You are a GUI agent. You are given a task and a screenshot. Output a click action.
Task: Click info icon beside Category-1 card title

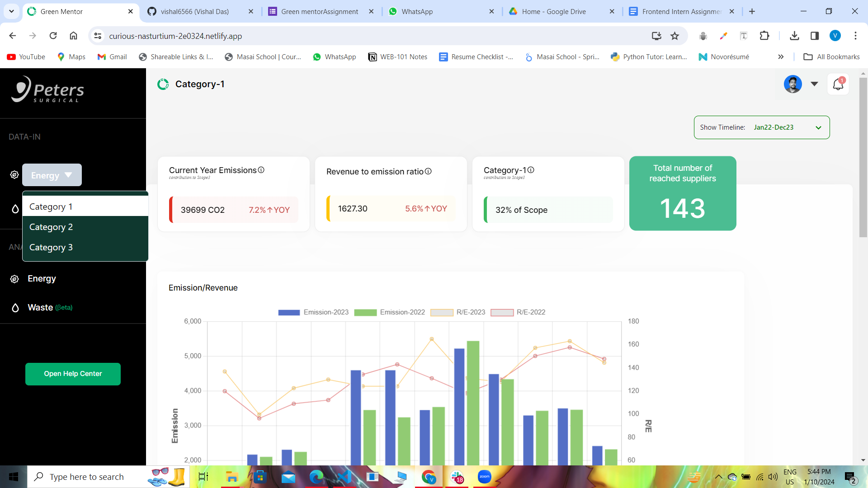pos(531,170)
